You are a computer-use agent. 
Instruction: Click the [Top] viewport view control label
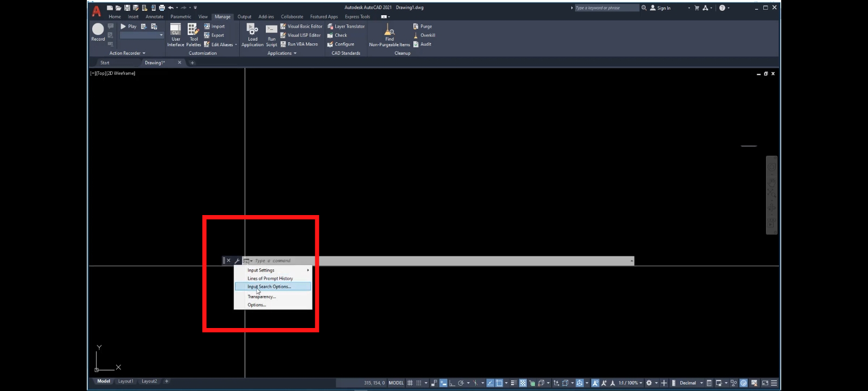click(x=101, y=73)
